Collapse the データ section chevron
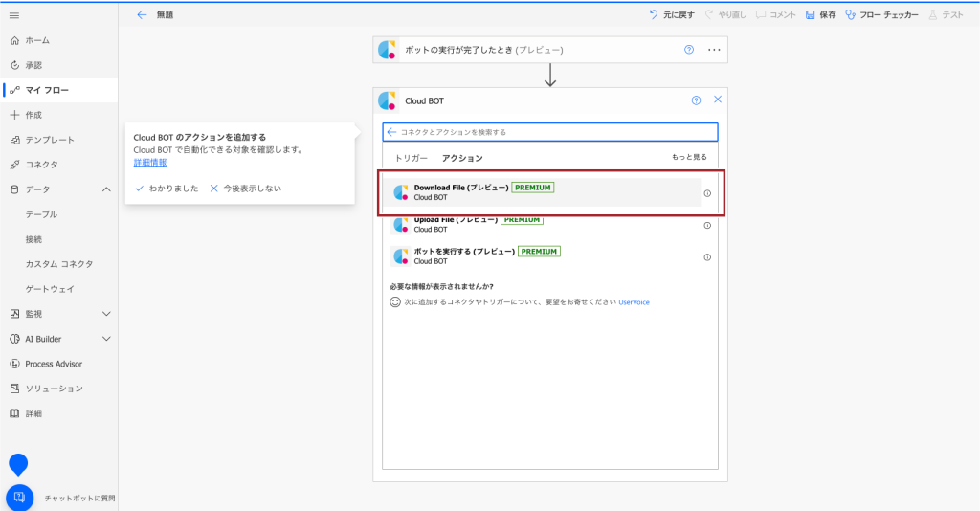The width and height of the screenshot is (980, 511). click(x=106, y=189)
